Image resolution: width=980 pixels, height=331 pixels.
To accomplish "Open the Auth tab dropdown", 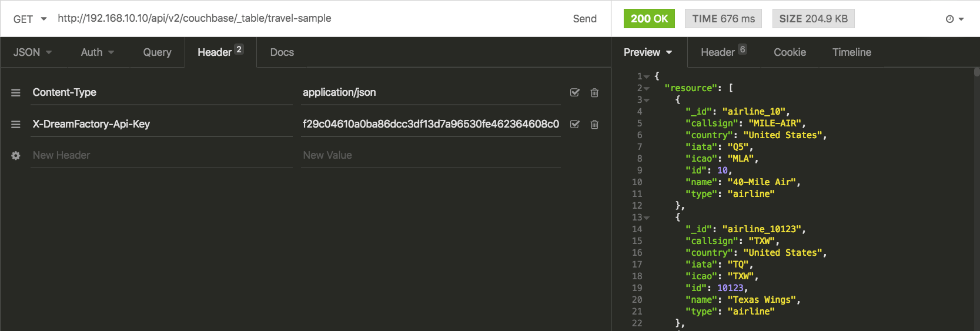I will pyautogui.click(x=98, y=52).
